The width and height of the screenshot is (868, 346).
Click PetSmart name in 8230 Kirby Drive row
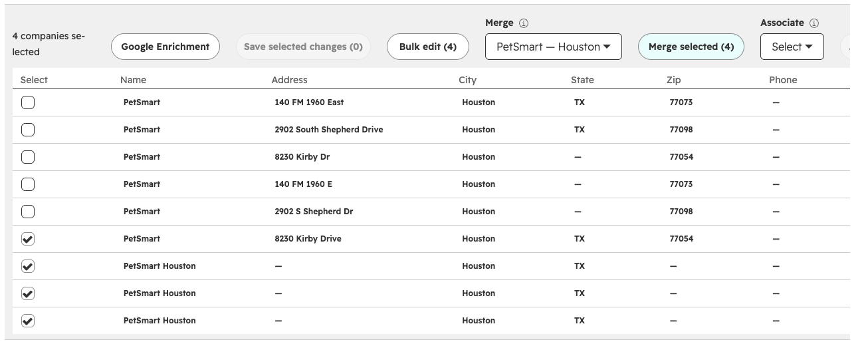[142, 239]
